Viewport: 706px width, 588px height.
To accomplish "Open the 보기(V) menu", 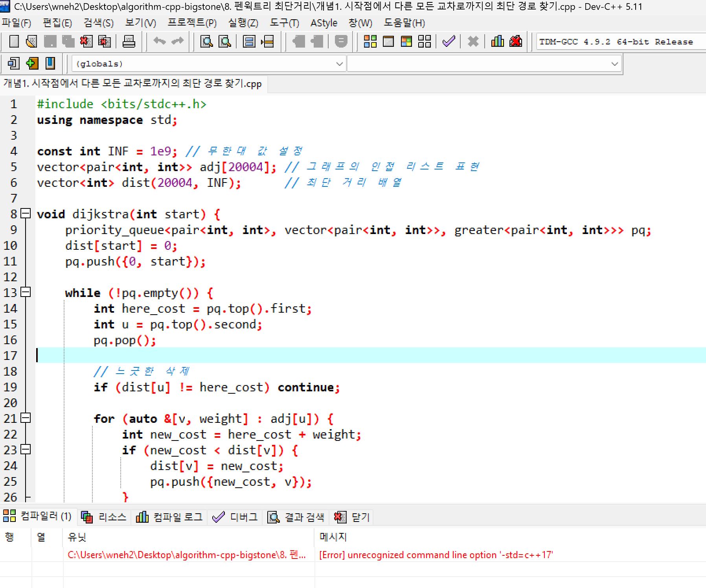I will tap(140, 23).
